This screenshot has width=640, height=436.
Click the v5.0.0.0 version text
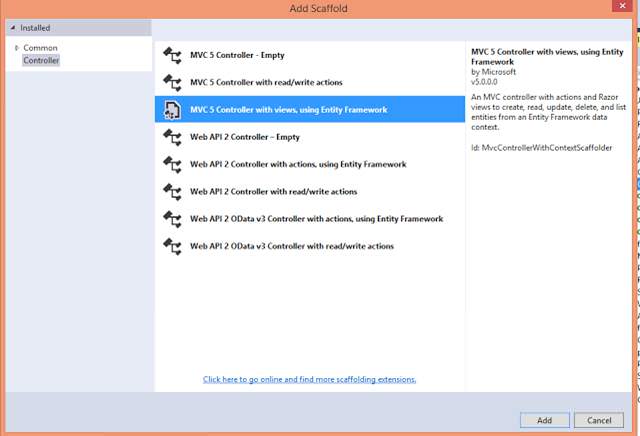[x=484, y=82]
